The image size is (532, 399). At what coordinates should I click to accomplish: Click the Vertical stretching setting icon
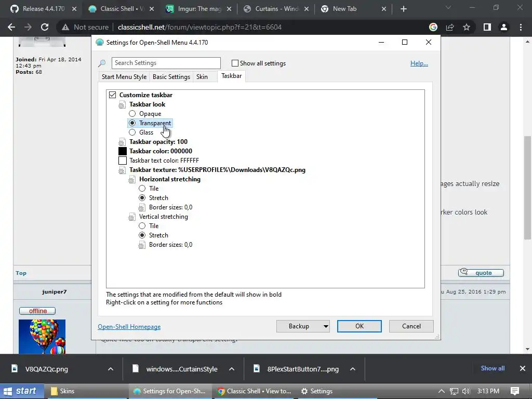pos(131,217)
